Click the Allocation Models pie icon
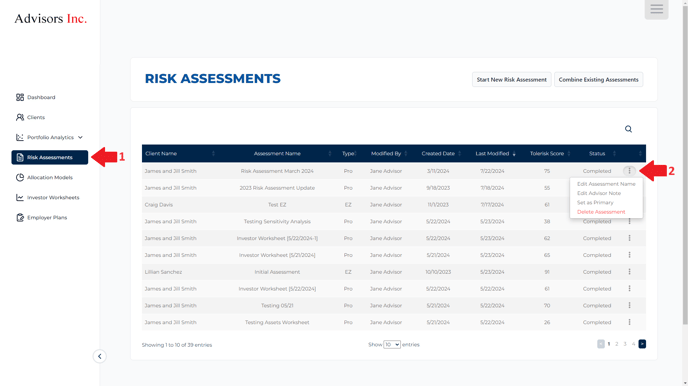This screenshot has height=386, width=688. pyautogui.click(x=20, y=178)
